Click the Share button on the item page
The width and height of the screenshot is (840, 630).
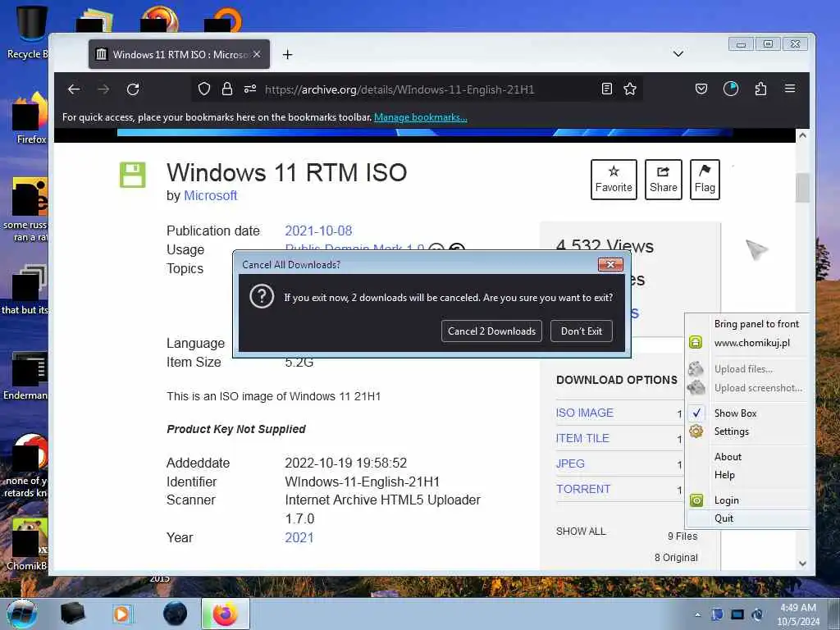(663, 180)
